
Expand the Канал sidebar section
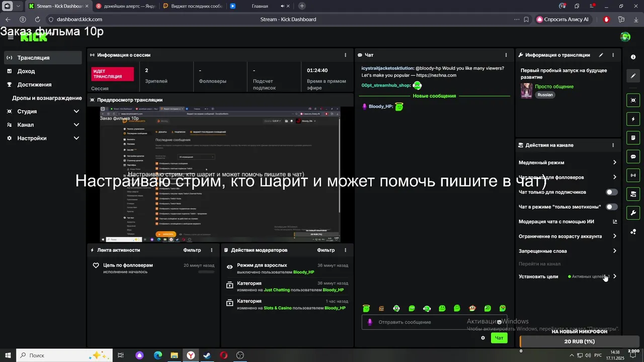point(76,125)
